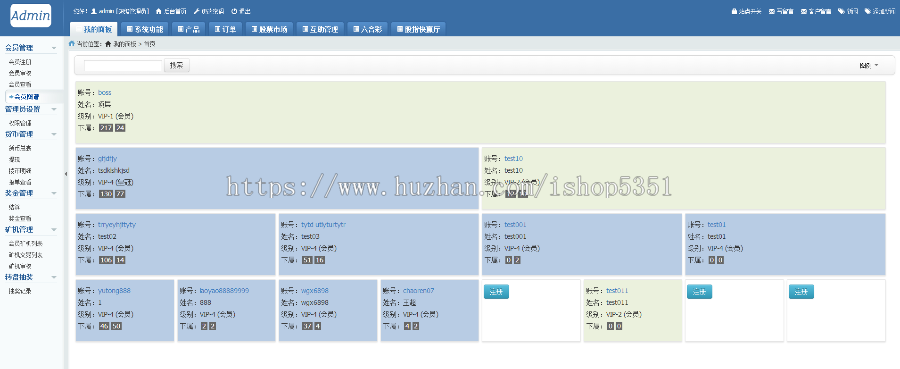Open the boss account link
Screen dimensions: 900x369
pos(104,92)
